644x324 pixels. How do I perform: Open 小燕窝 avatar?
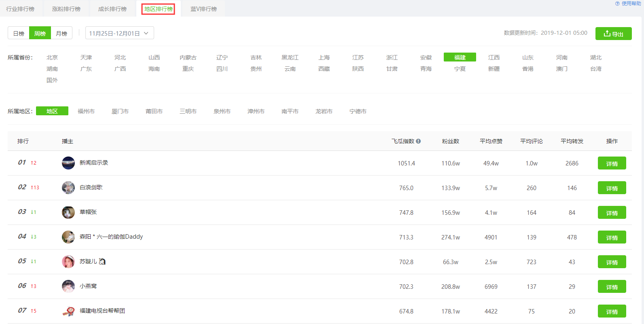click(68, 286)
